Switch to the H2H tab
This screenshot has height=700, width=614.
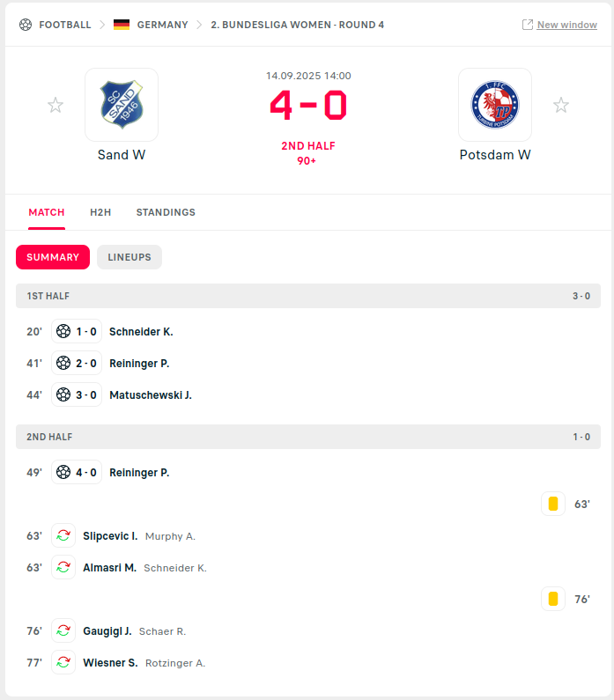point(100,212)
